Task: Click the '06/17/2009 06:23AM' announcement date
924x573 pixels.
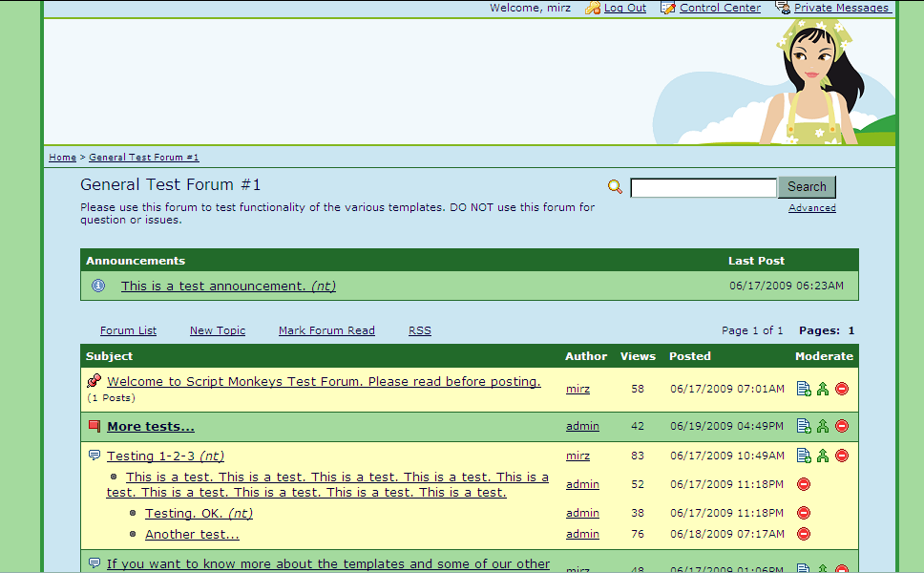Action: [787, 286]
